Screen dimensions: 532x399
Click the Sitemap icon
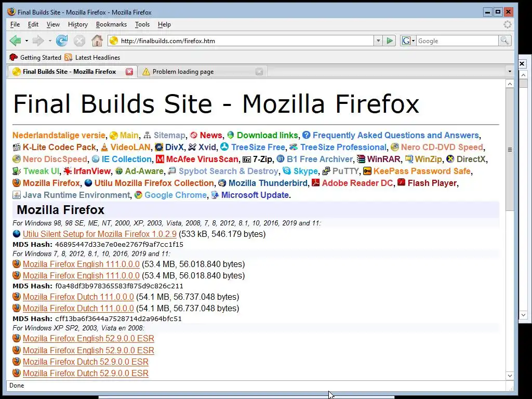147,136
